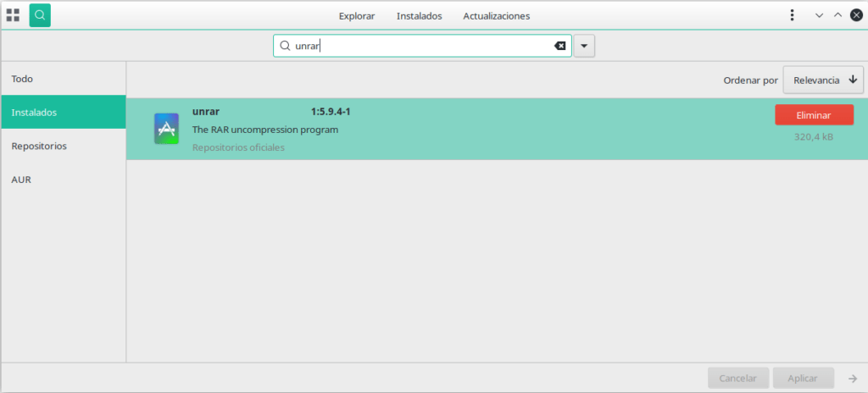Click the forward arrow in bottom bar
Image resolution: width=868 pixels, height=393 pixels.
[853, 379]
